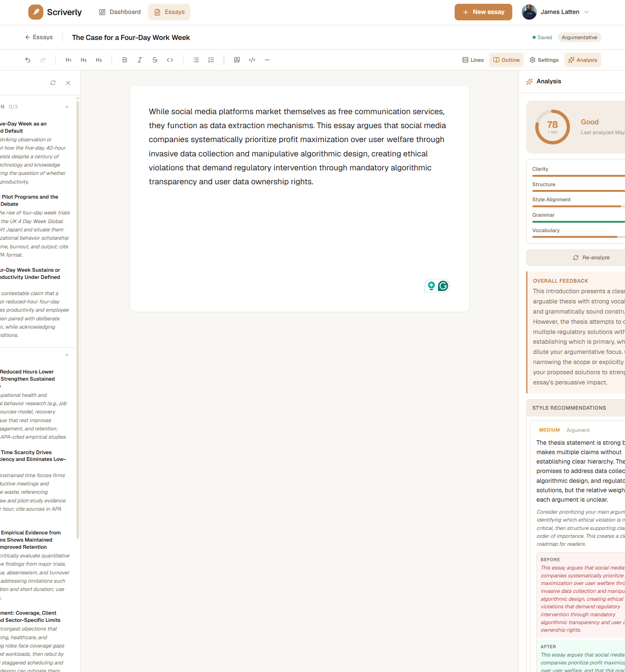Create a New essay
This screenshot has width=625, height=672.
(x=483, y=12)
